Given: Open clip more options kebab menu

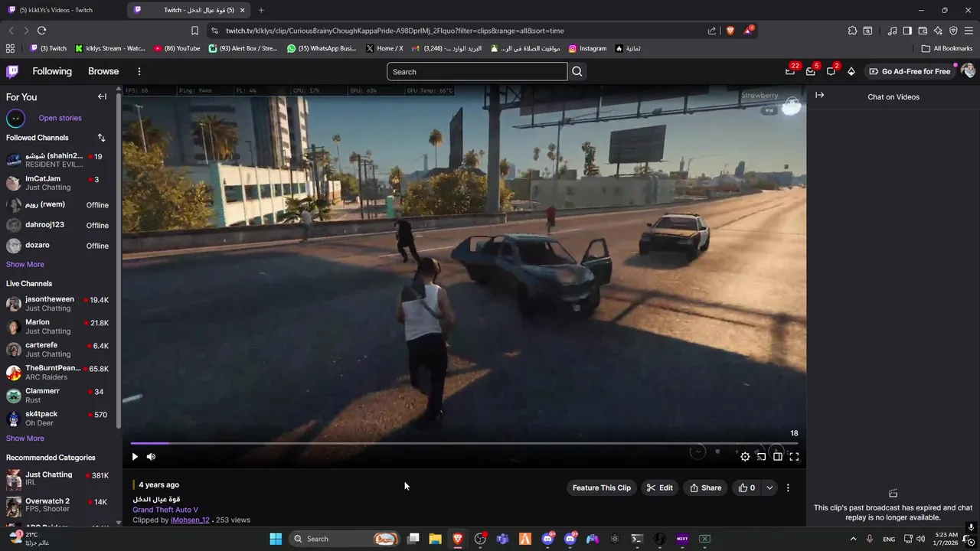Looking at the screenshot, I should 788,487.
